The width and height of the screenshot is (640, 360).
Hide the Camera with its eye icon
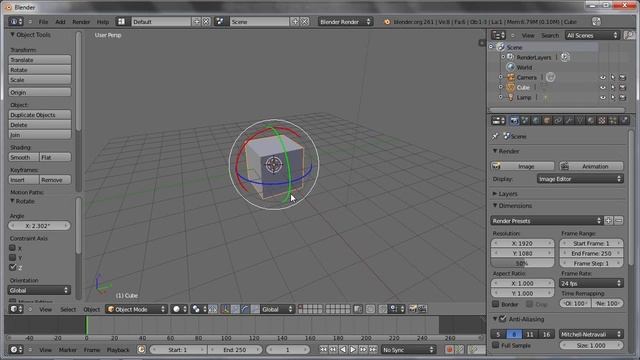pos(603,77)
